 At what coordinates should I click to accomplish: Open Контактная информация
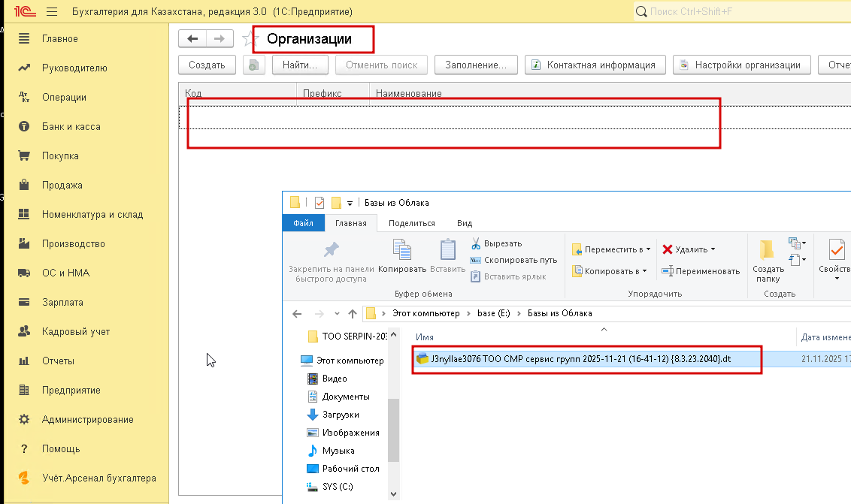595,65
